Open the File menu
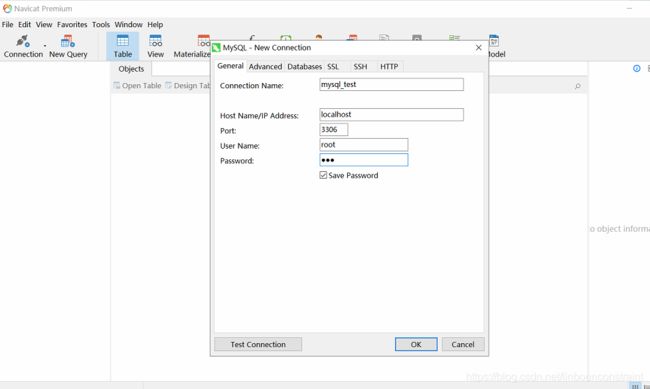This screenshot has height=389, width=650. point(7,24)
